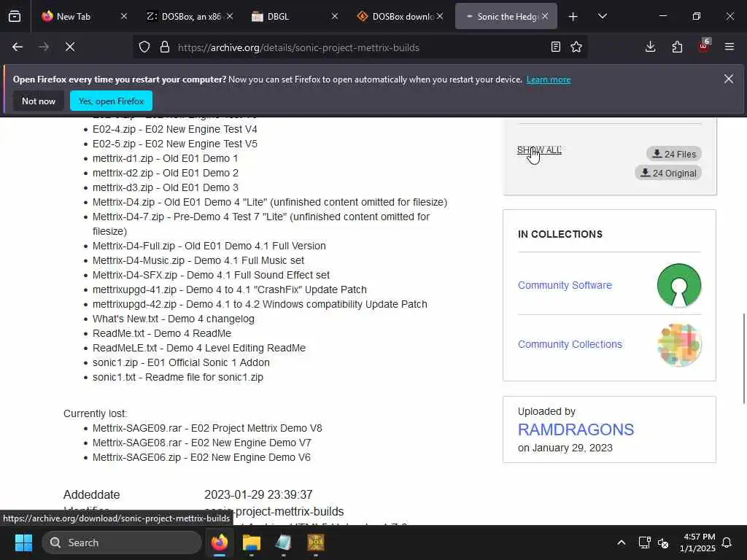Image resolution: width=747 pixels, height=560 pixels.
Task: Toggle reader view icon
Action: [555, 47]
